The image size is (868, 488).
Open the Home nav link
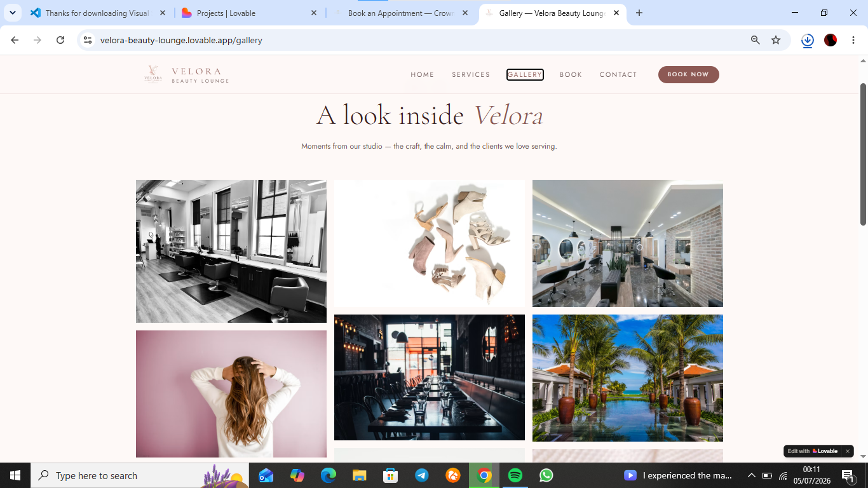click(x=423, y=74)
